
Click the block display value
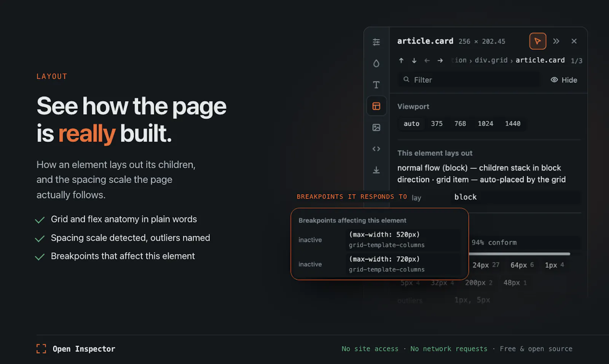[515, 197]
